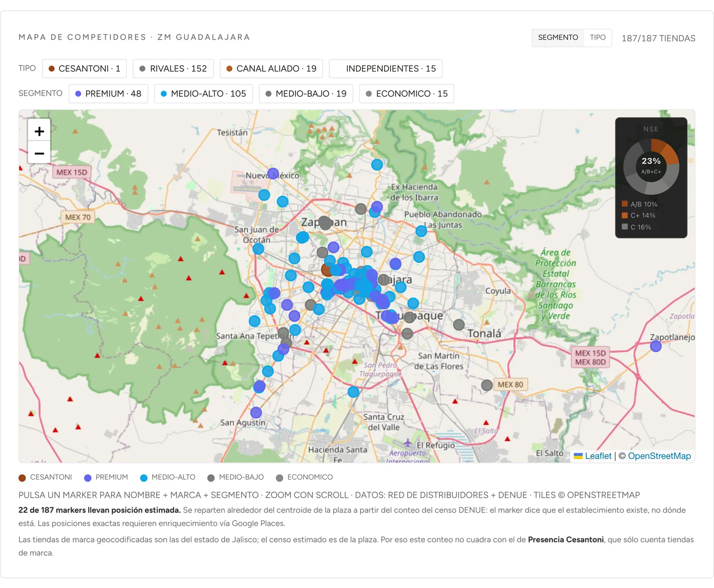The image size is (714, 588).
Task: Open the Leaflet attribution link
Action: click(x=598, y=456)
